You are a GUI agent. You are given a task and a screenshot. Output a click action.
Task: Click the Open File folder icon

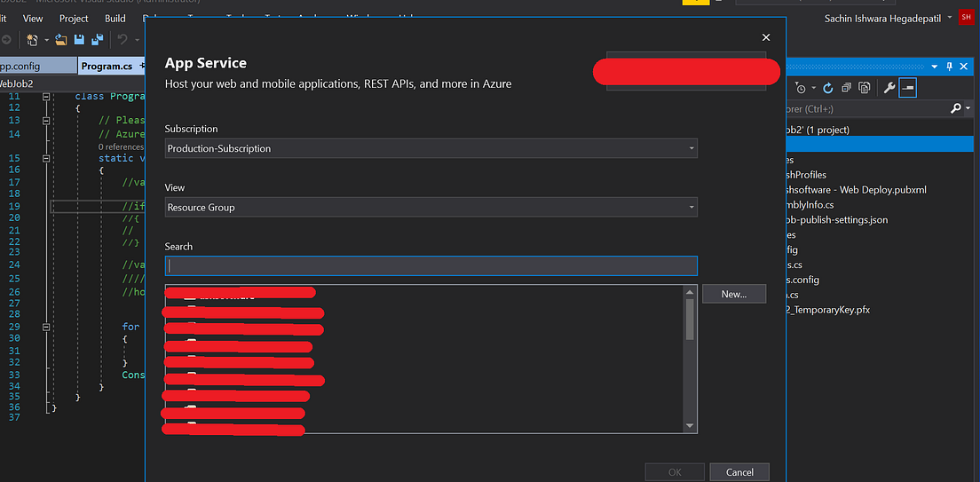point(60,40)
